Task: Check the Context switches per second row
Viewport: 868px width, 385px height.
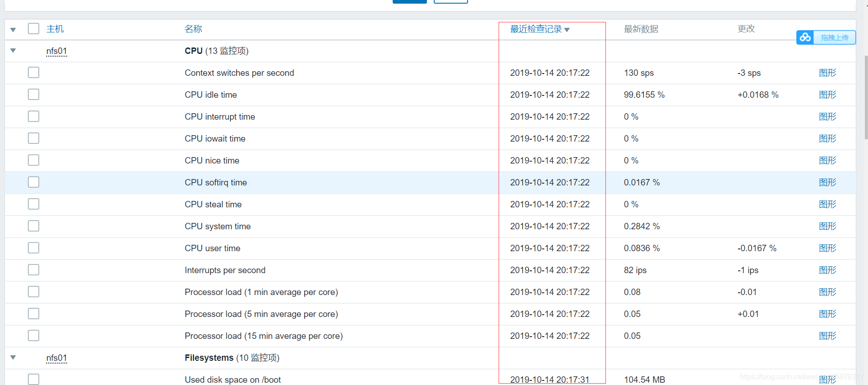Action: click(33, 73)
